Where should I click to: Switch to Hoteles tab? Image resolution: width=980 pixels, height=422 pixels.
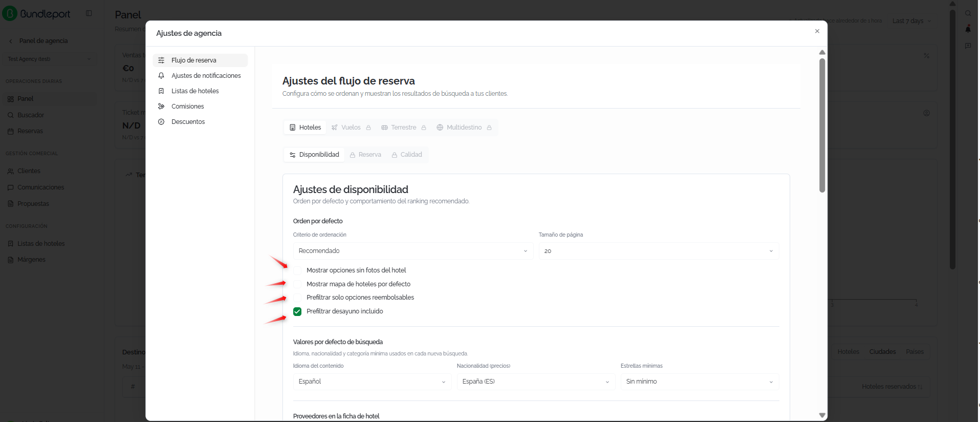305,128
